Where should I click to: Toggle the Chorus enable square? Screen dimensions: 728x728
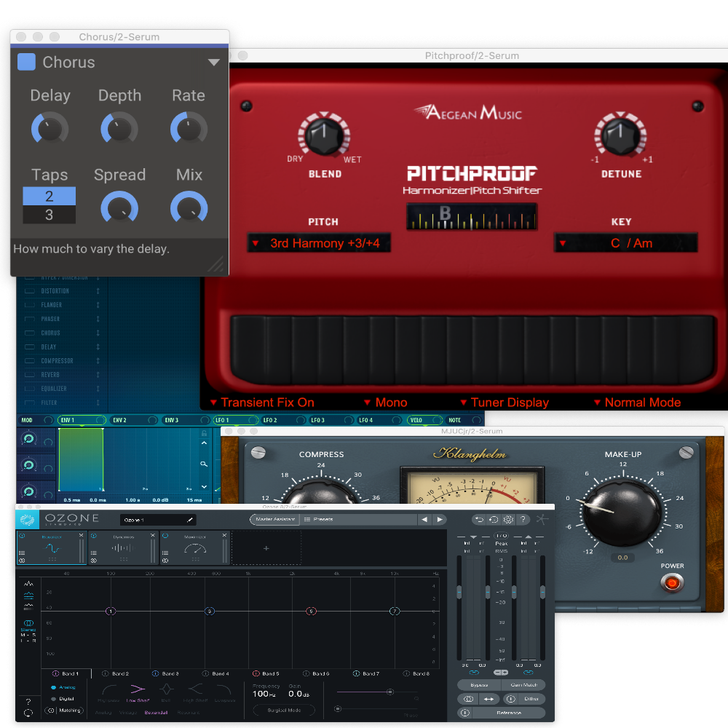26,62
